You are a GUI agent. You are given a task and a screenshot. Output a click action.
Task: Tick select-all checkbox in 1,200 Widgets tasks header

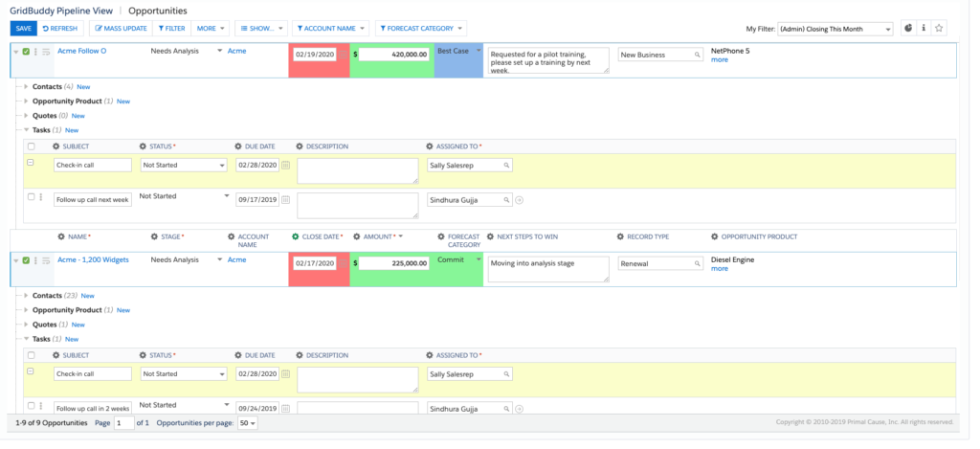tap(32, 355)
